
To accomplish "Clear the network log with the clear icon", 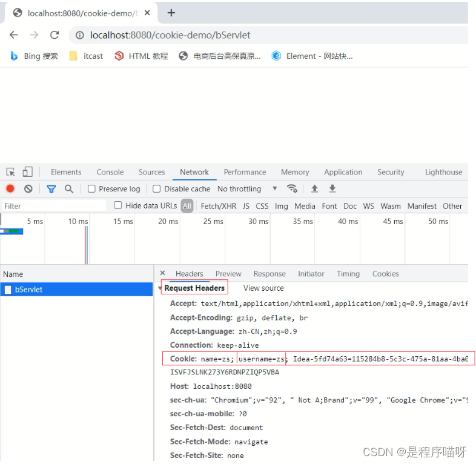I will (x=28, y=189).
